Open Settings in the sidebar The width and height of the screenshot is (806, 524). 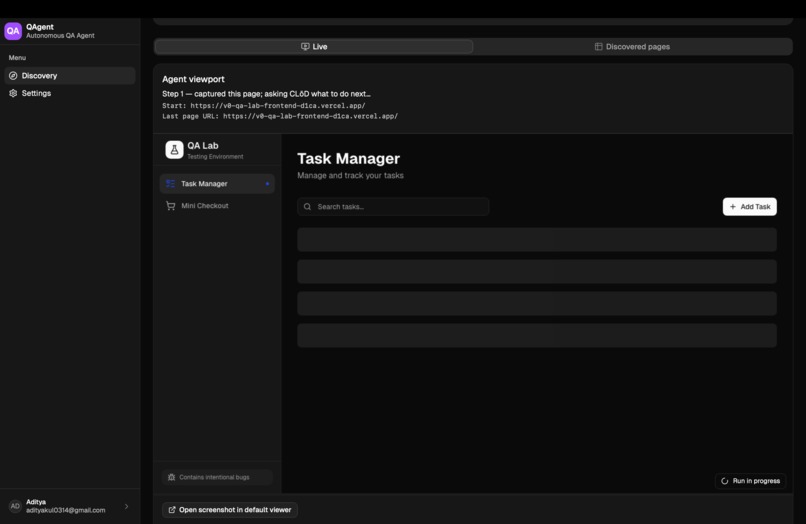point(70,93)
